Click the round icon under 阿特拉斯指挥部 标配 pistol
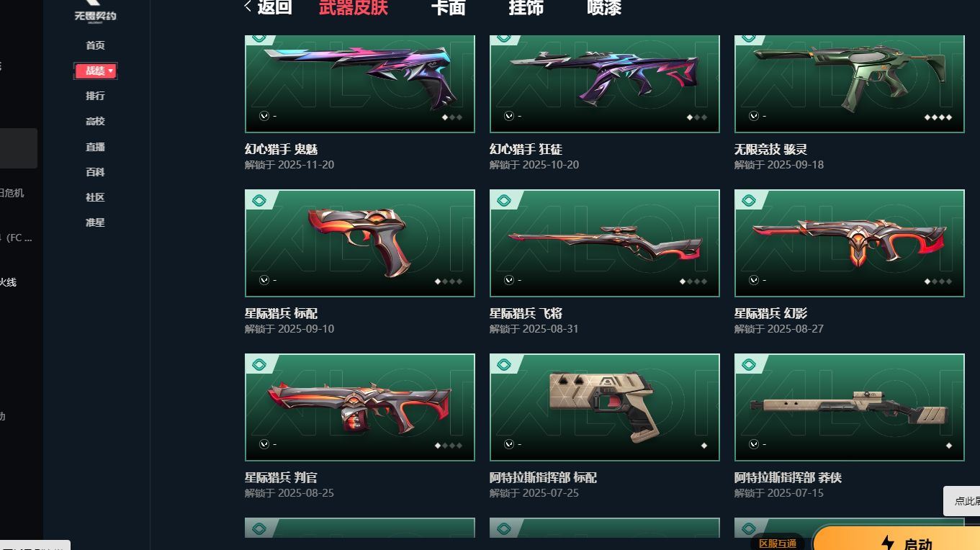The height and width of the screenshot is (550, 980). (508, 444)
